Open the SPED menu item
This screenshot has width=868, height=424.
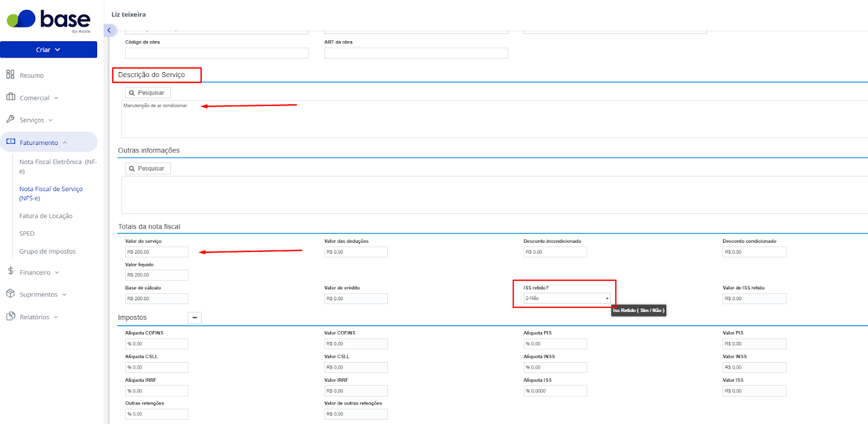point(27,233)
